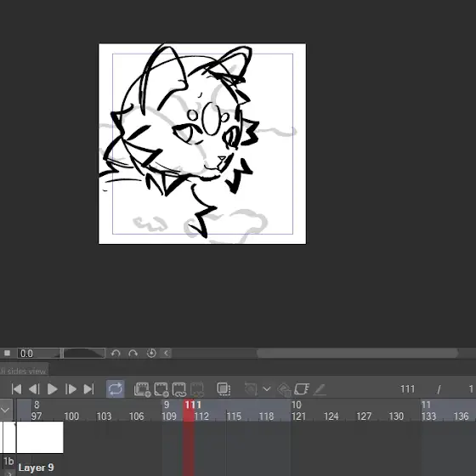This screenshot has width=476, height=476.
Task: Reset canvas rotation
Action: pos(151,353)
